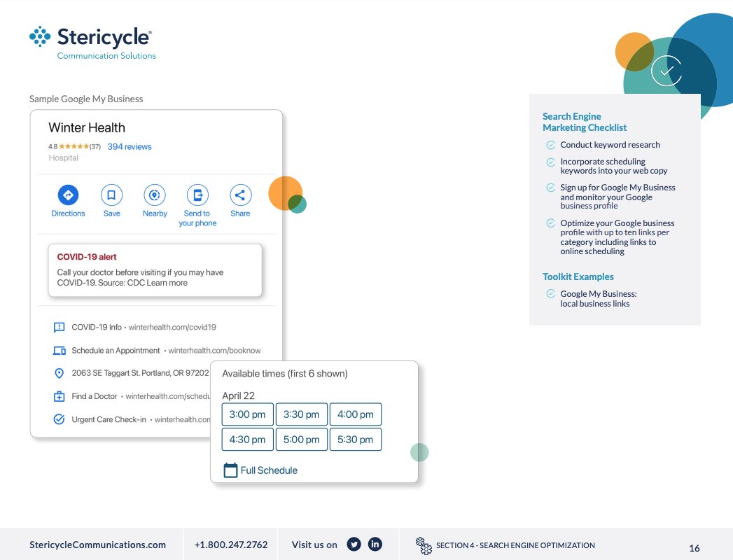733x560 pixels.
Task: Click the Toolkit Examples heading
Action: (x=578, y=276)
